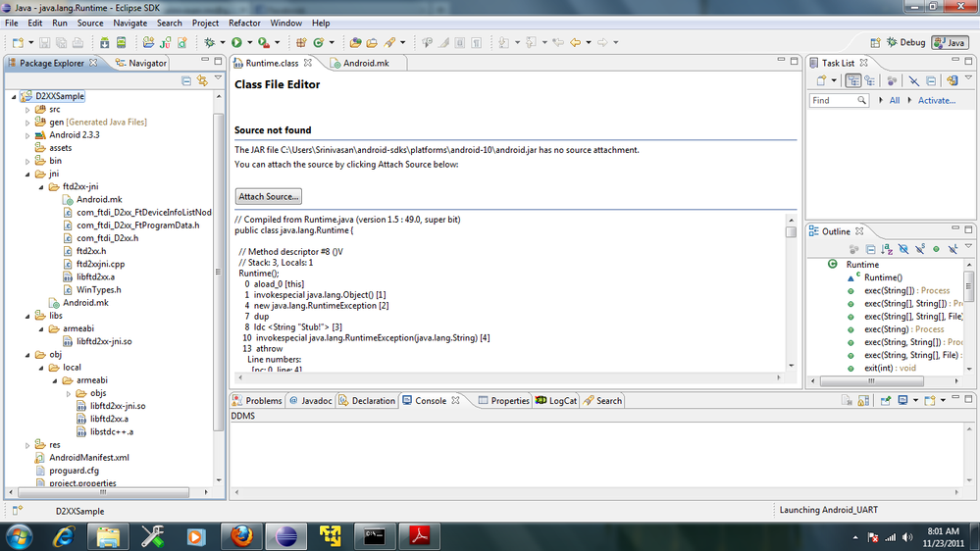
Task: Collapse All in Package Explorer toolbar
Action: (x=186, y=80)
